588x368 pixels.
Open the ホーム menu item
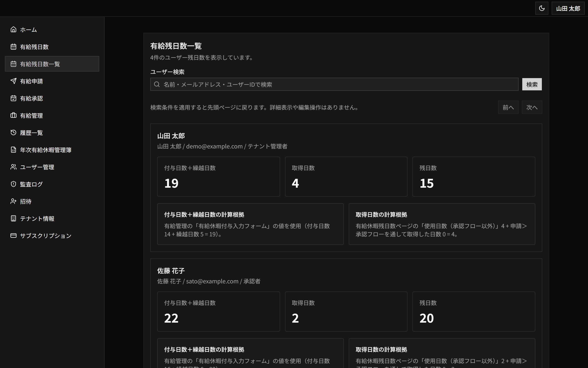(x=52, y=29)
